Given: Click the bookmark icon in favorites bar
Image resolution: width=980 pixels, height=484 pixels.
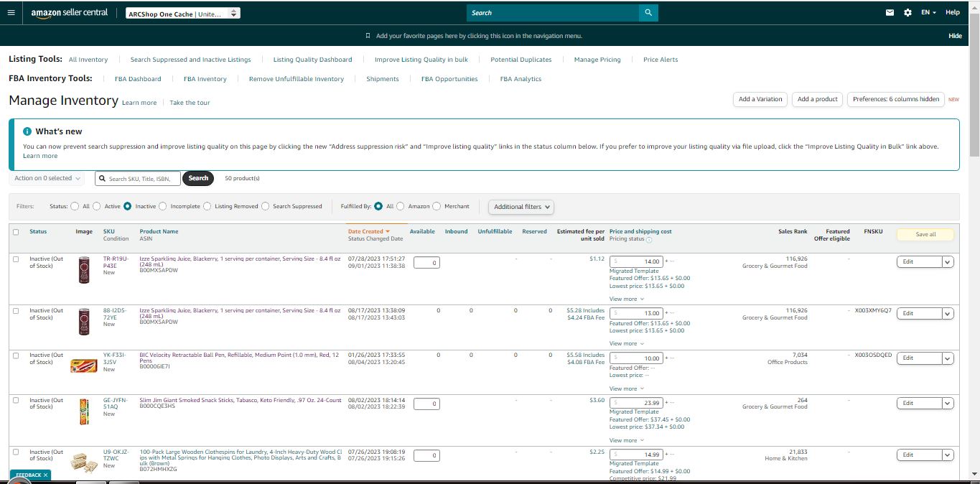Looking at the screenshot, I should pyautogui.click(x=368, y=36).
